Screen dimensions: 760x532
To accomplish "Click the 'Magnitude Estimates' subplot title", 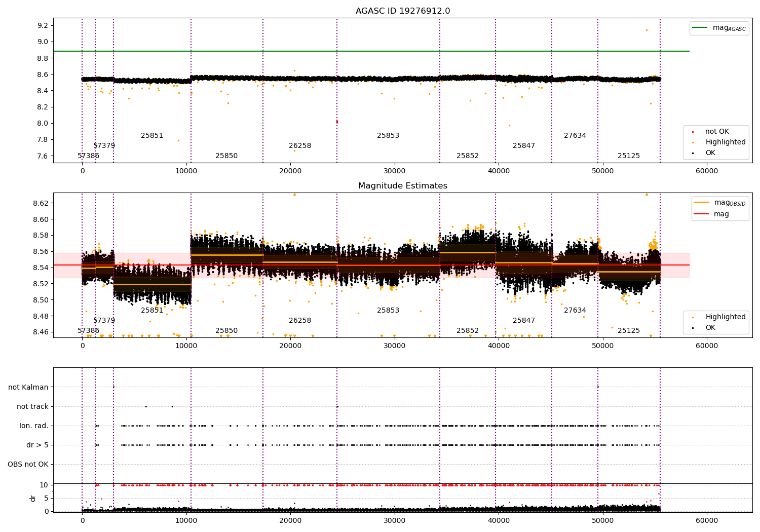I will click(x=403, y=186).
